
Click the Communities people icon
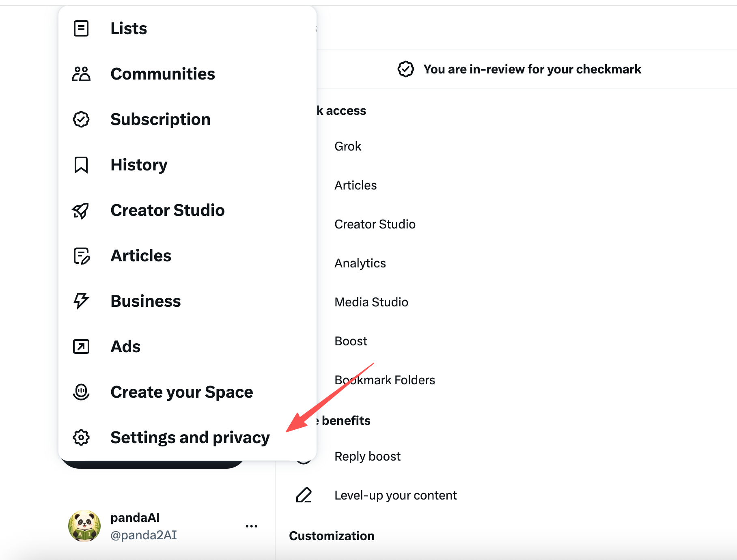pyautogui.click(x=81, y=74)
